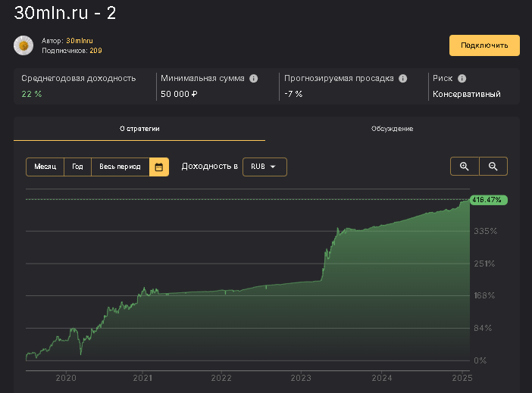Select the Весь период toggle
This screenshot has width=532, height=393.
click(120, 167)
